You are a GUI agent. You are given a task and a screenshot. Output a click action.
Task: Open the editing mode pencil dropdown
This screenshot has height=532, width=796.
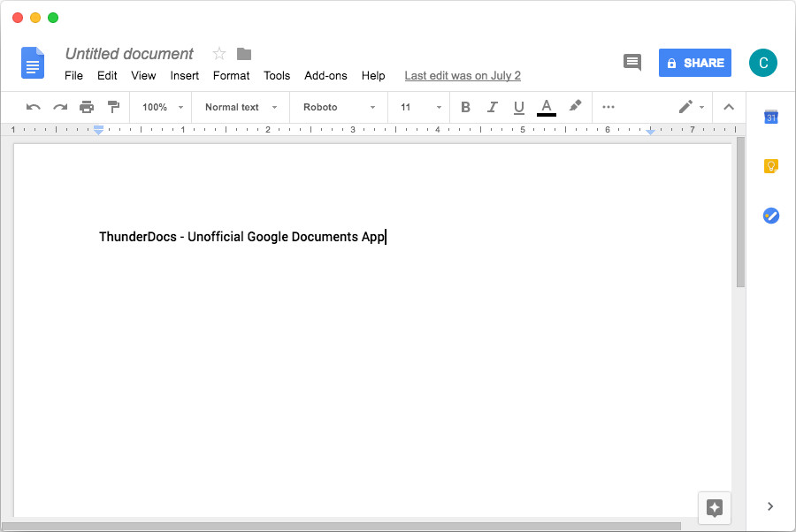[x=691, y=107]
